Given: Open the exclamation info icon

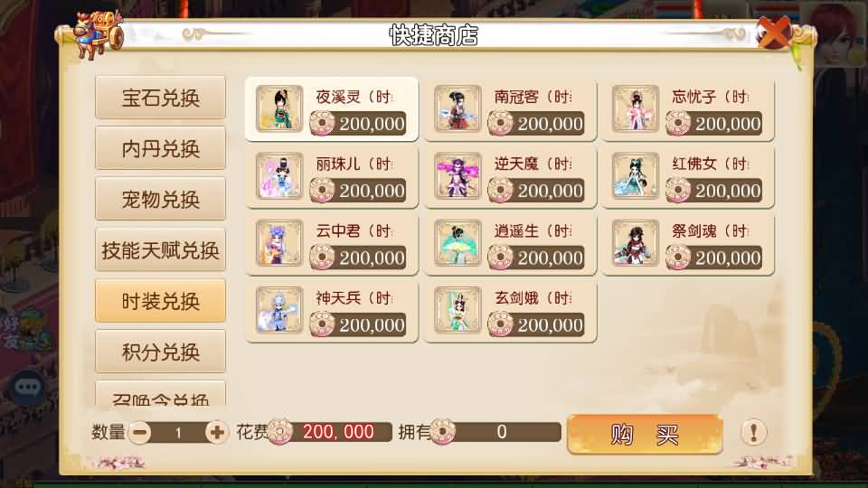Looking at the screenshot, I should point(753,432).
